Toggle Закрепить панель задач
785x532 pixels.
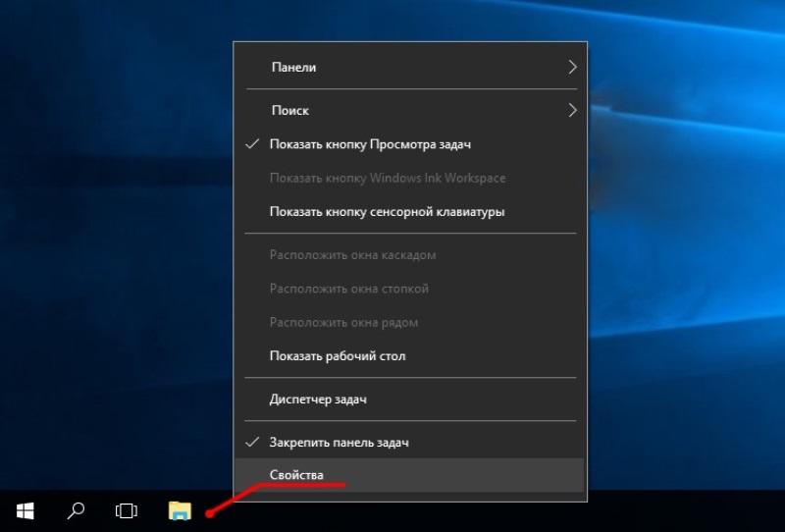(x=410, y=443)
